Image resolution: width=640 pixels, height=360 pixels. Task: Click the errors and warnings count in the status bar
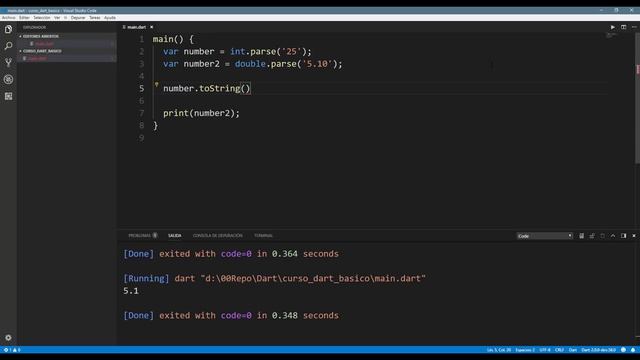(12, 350)
